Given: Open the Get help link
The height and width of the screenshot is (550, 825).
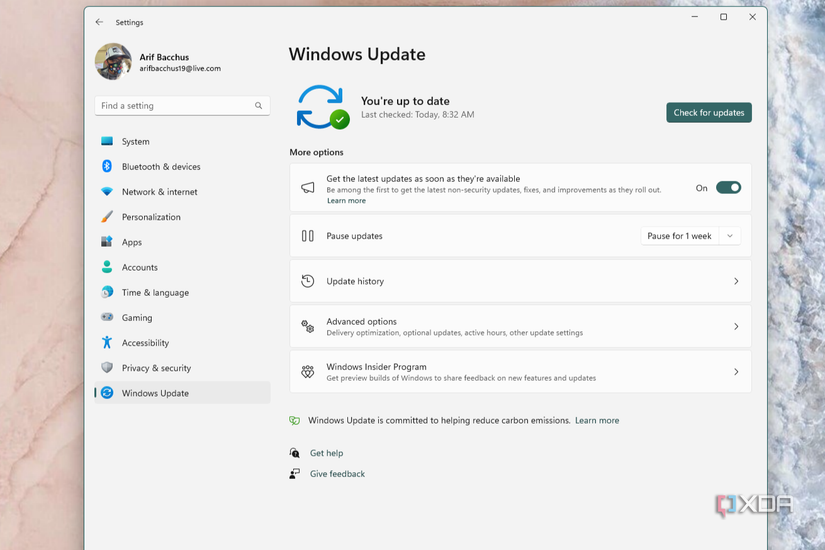Looking at the screenshot, I should pos(326,453).
